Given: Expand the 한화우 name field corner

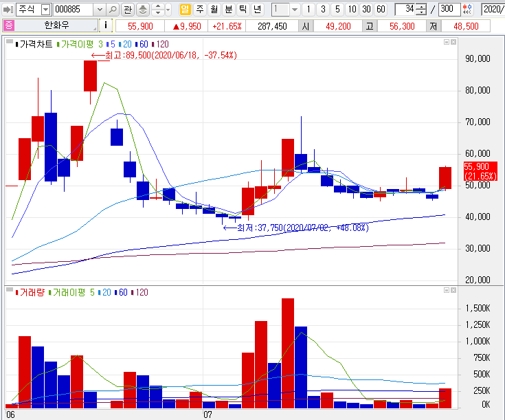Looking at the screenshot, I should [96, 29].
